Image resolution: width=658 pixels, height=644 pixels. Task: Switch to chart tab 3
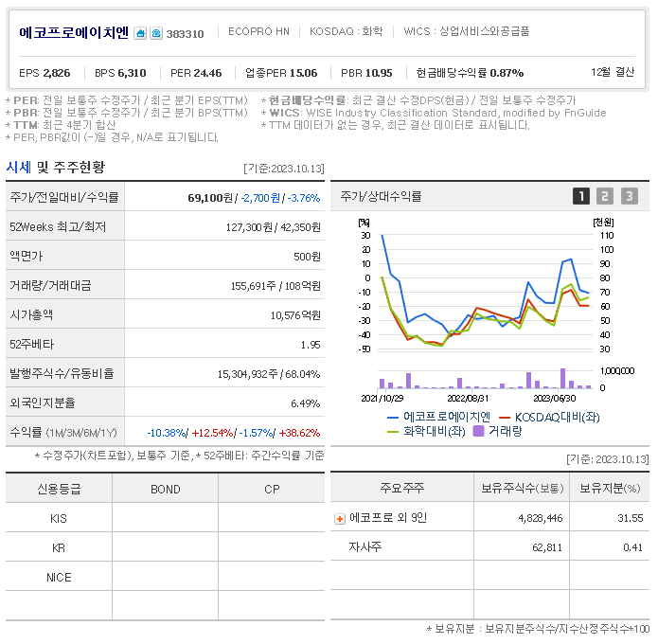tap(629, 196)
